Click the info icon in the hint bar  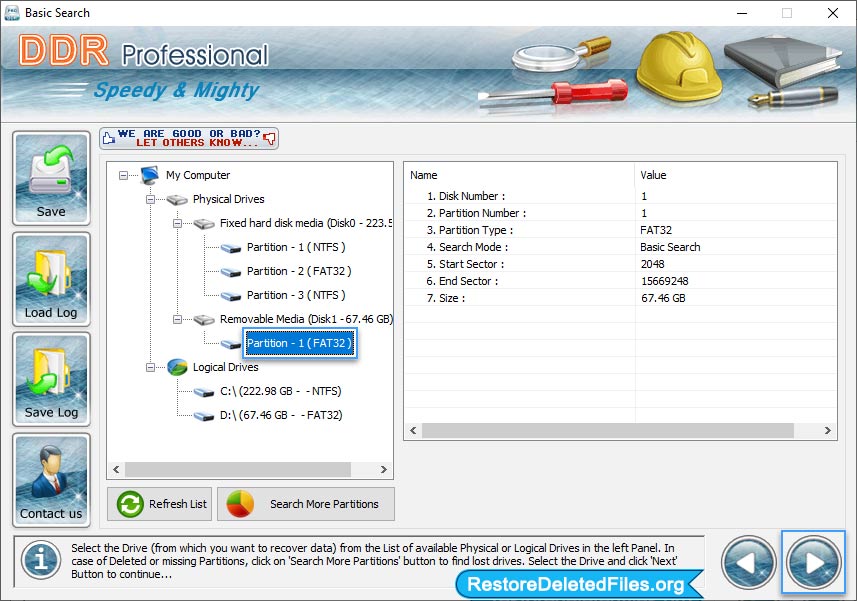pos(41,560)
